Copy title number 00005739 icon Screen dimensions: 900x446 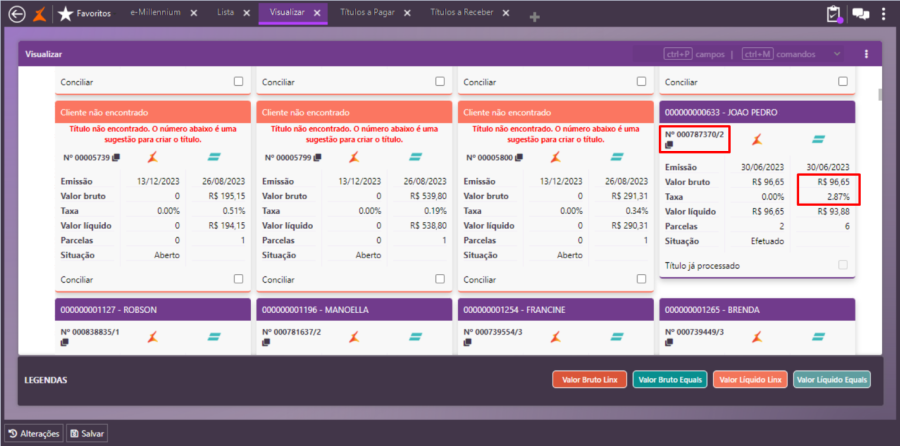(x=116, y=157)
